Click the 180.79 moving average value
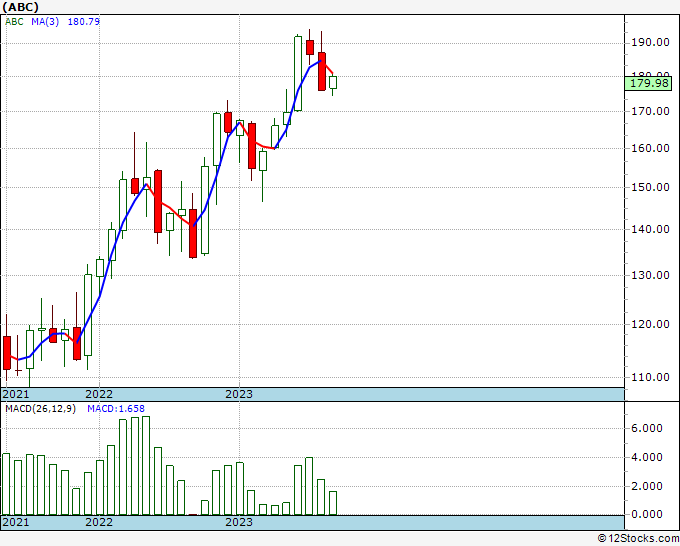This screenshot has height=546, width=680. pyautogui.click(x=84, y=21)
